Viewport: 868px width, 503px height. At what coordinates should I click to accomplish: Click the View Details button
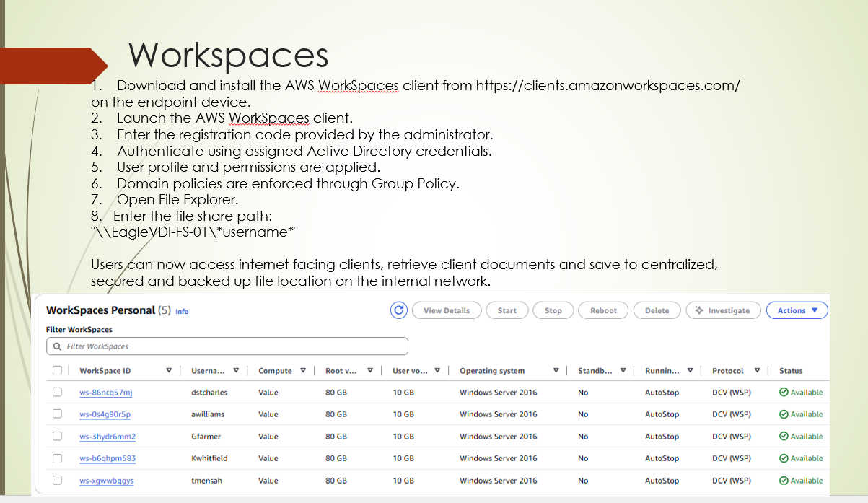[x=447, y=310]
